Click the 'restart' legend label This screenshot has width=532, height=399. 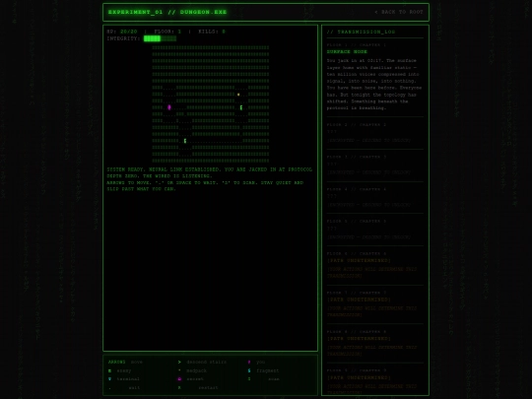coord(208,388)
